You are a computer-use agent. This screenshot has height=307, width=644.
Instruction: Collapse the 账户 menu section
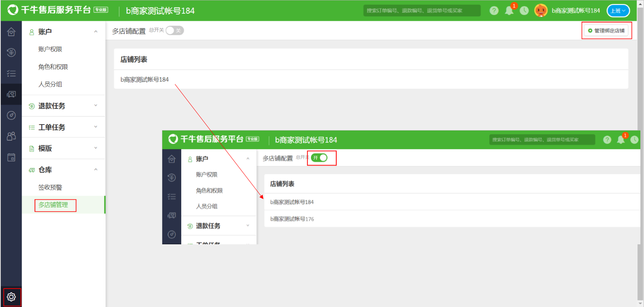96,31
